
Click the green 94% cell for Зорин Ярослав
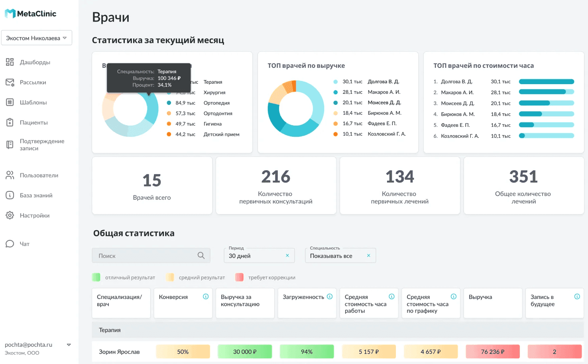coord(307,351)
